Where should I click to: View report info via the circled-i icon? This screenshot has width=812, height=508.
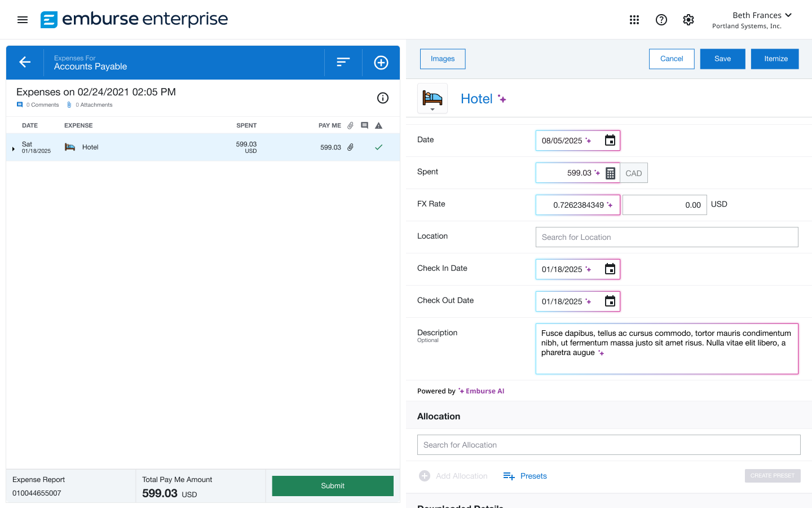click(383, 98)
